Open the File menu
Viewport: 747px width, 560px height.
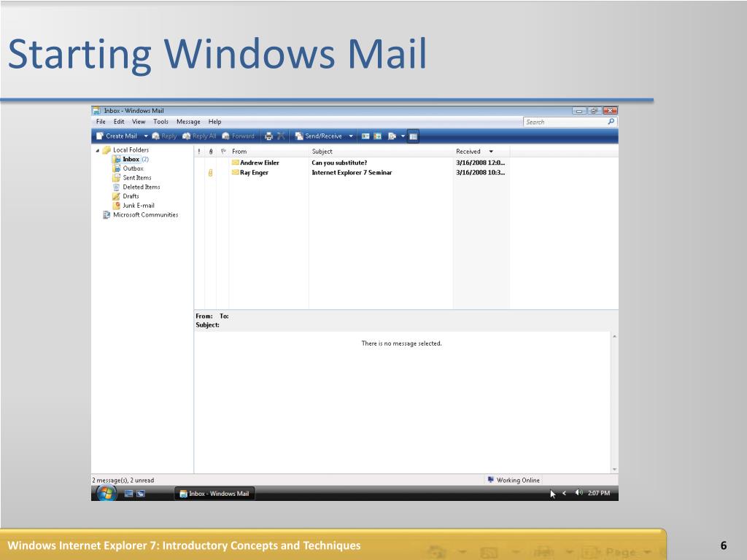point(101,122)
